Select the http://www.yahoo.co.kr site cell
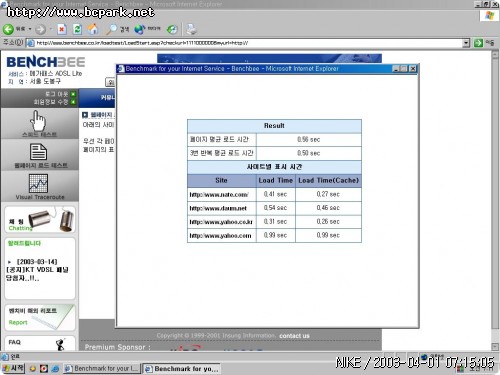The height and width of the screenshot is (375, 500). pyautogui.click(x=222, y=222)
